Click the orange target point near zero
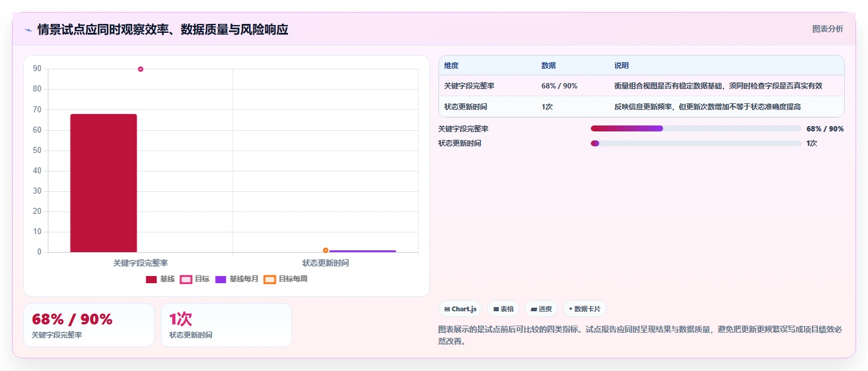 (326, 250)
